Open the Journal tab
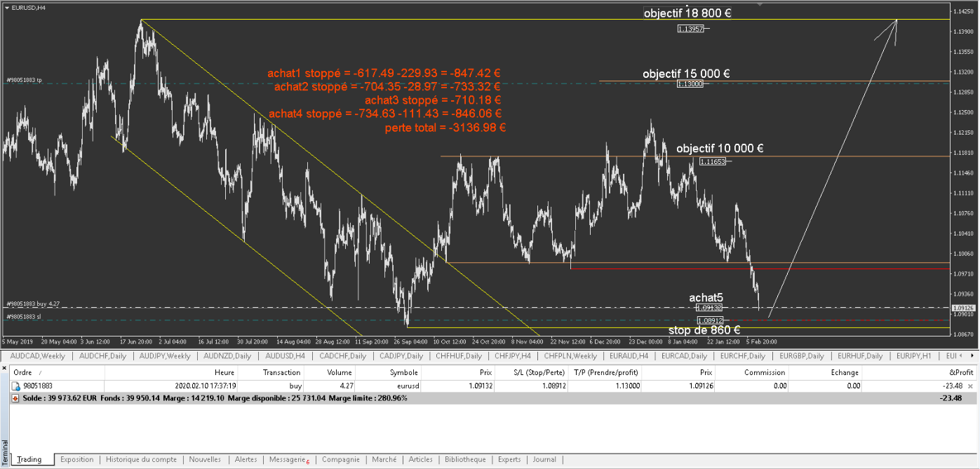 [544, 460]
